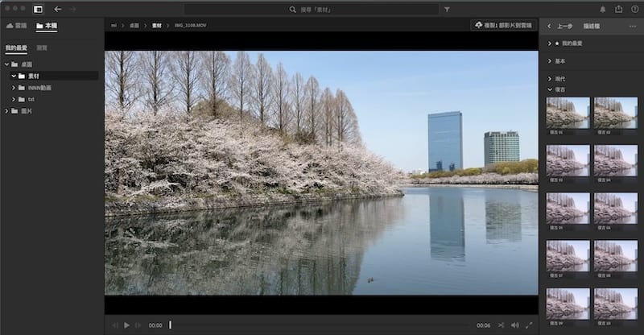Collapse the 桌面 folder chevron
The height and width of the screenshot is (335, 644).
click(x=7, y=64)
